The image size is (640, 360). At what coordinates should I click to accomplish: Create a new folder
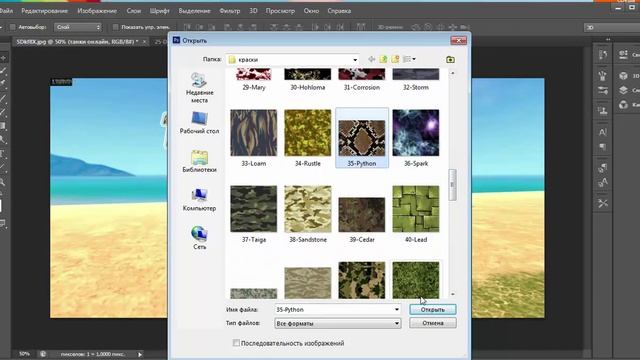pos(395,60)
